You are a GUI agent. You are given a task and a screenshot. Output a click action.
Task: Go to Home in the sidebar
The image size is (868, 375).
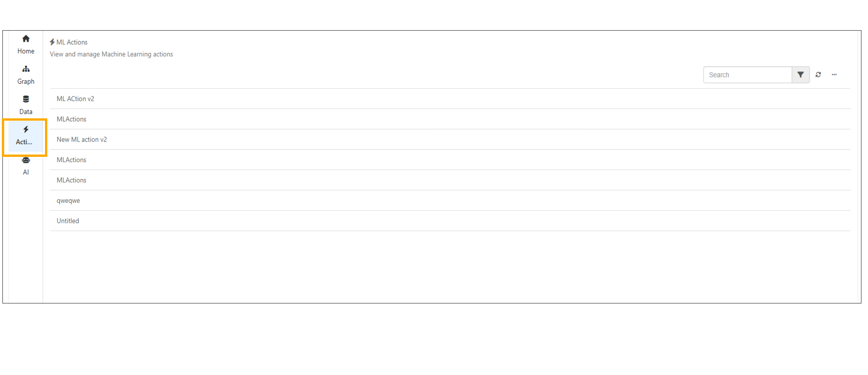coord(26,45)
